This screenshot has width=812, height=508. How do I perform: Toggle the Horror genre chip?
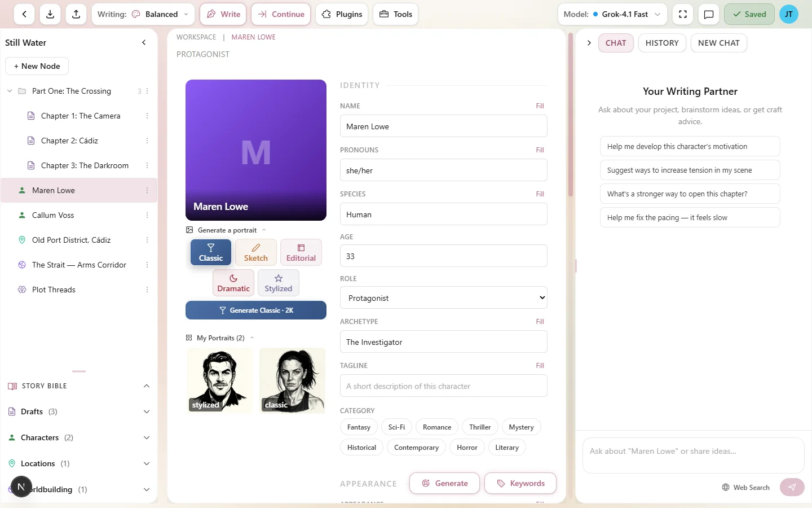467,447
